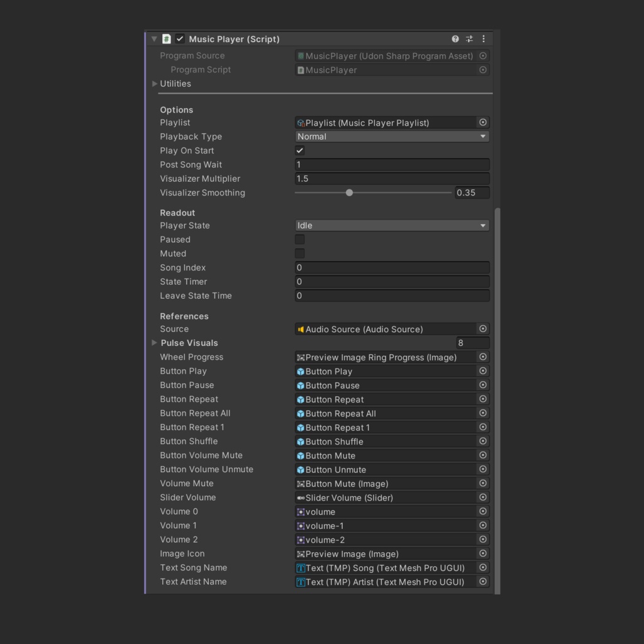Click the cube prefab icon in Button Play field
Image resolution: width=644 pixels, height=644 pixels.
[301, 371]
